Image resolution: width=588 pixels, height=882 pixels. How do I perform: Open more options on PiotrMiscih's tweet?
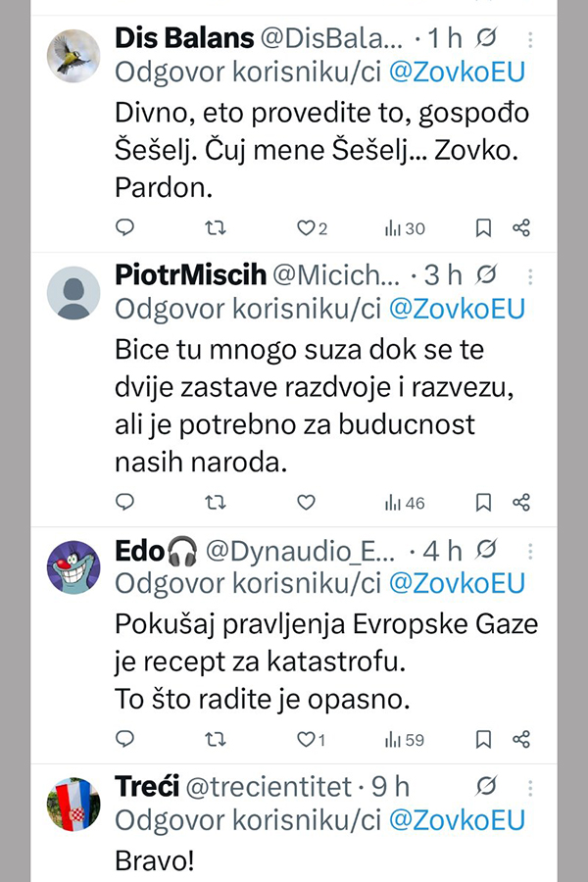pyautogui.click(x=530, y=275)
